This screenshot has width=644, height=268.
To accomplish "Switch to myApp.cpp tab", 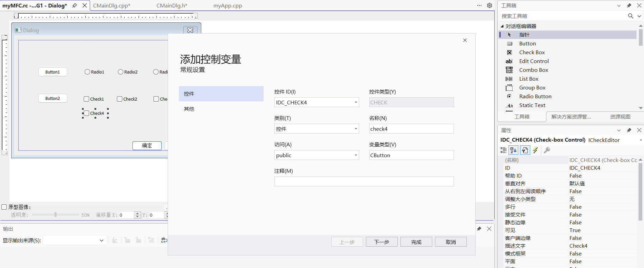I will point(228,5).
